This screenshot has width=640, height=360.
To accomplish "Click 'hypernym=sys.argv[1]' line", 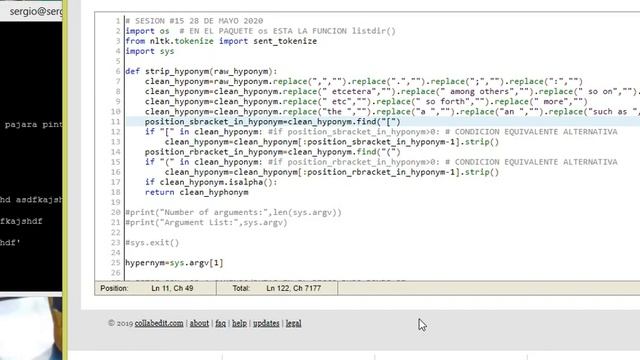I will [174, 263].
